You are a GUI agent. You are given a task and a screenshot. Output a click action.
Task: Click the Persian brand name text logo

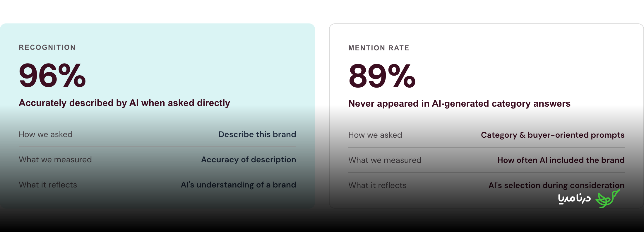coord(574,199)
